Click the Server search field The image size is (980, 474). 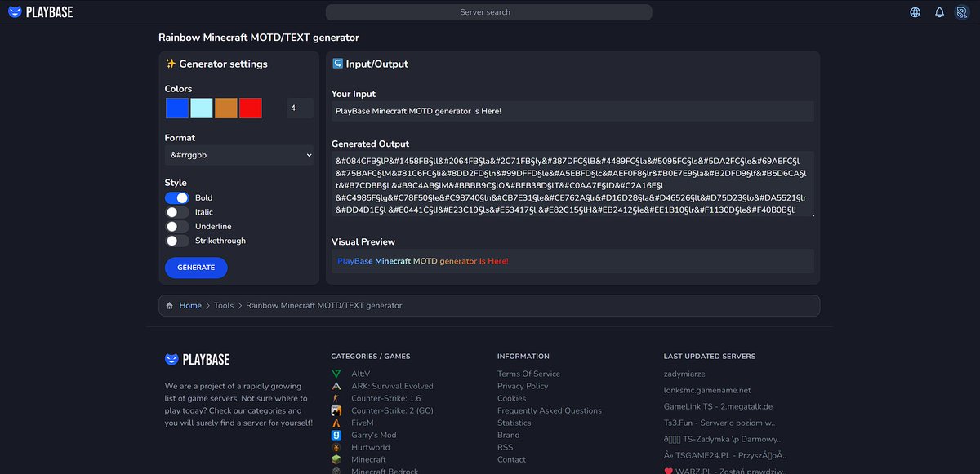(489, 11)
